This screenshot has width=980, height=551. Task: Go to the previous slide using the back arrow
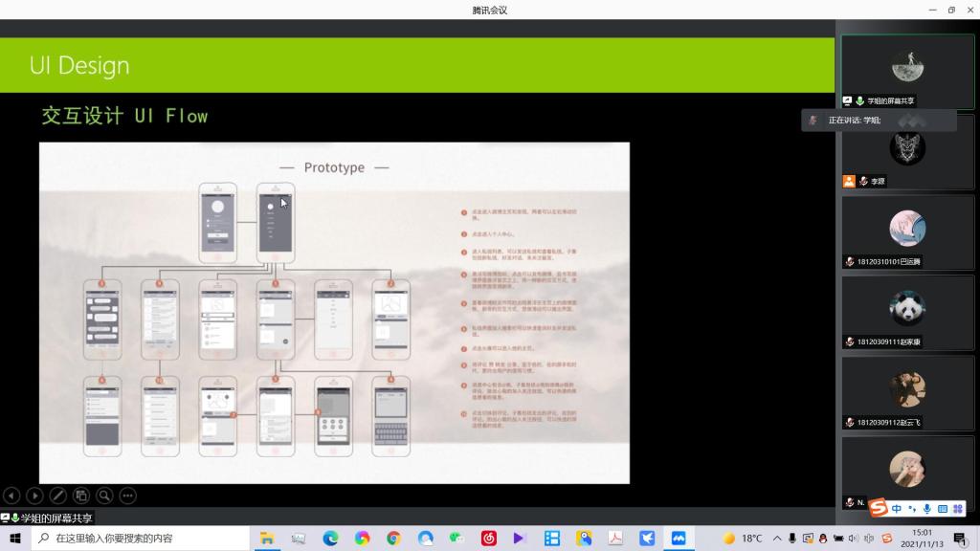pos(11,496)
